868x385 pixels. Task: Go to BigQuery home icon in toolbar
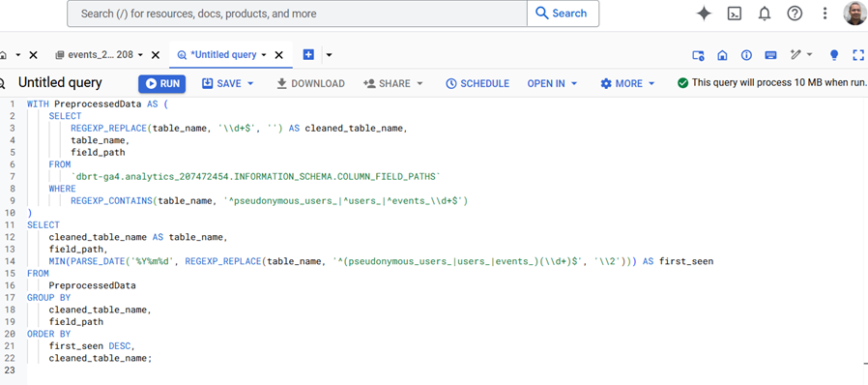(x=722, y=55)
